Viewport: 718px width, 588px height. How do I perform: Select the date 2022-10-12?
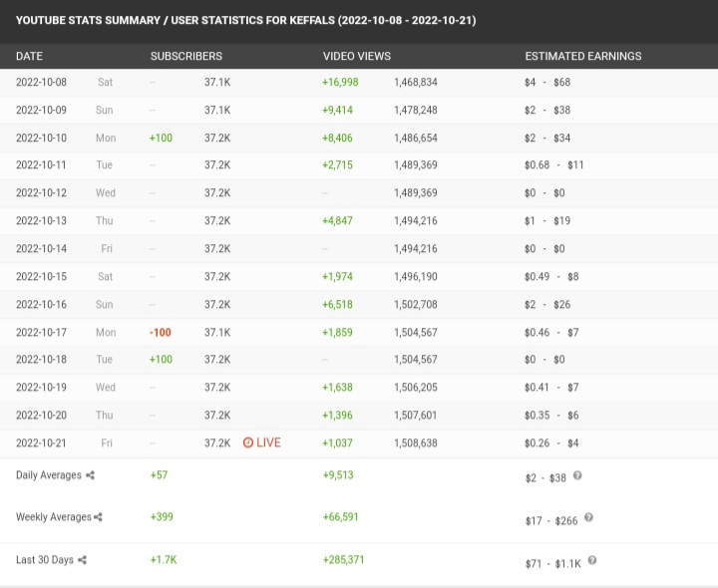pos(41,193)
